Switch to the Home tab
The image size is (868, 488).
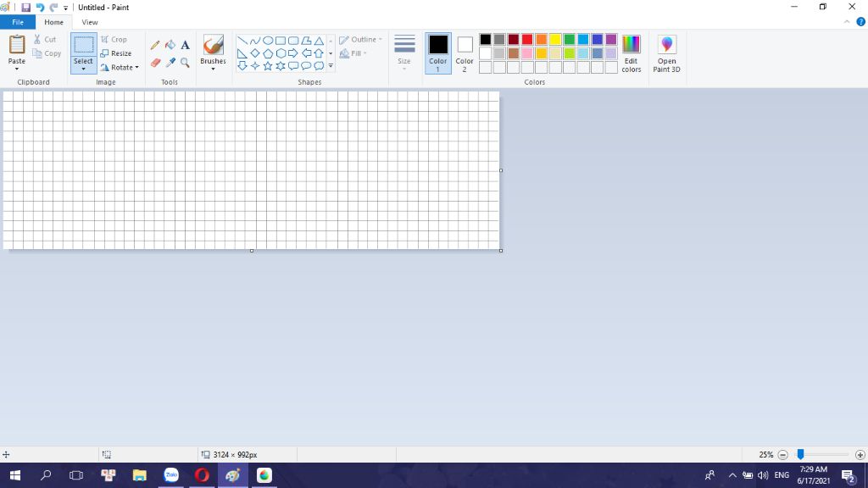[53, 22]
